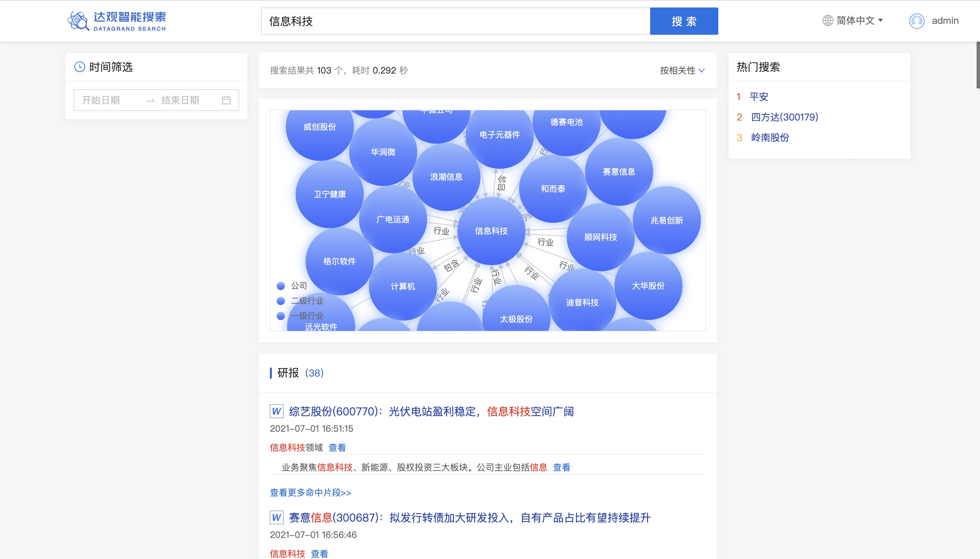
Task: Click the calendar icon in date filter
Action: tap(226, 100)
